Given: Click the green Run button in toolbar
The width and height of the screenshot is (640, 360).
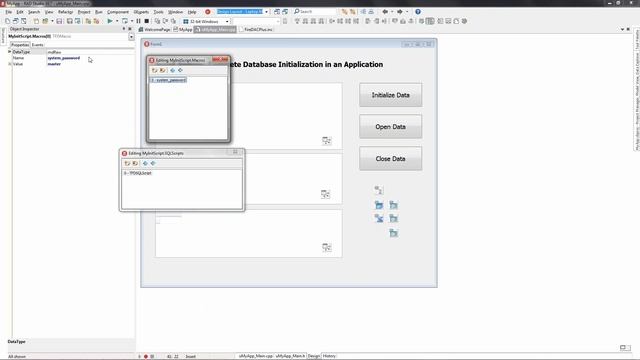Looking at the screenshot, I should pyautogui.click(x=110, y=21).
